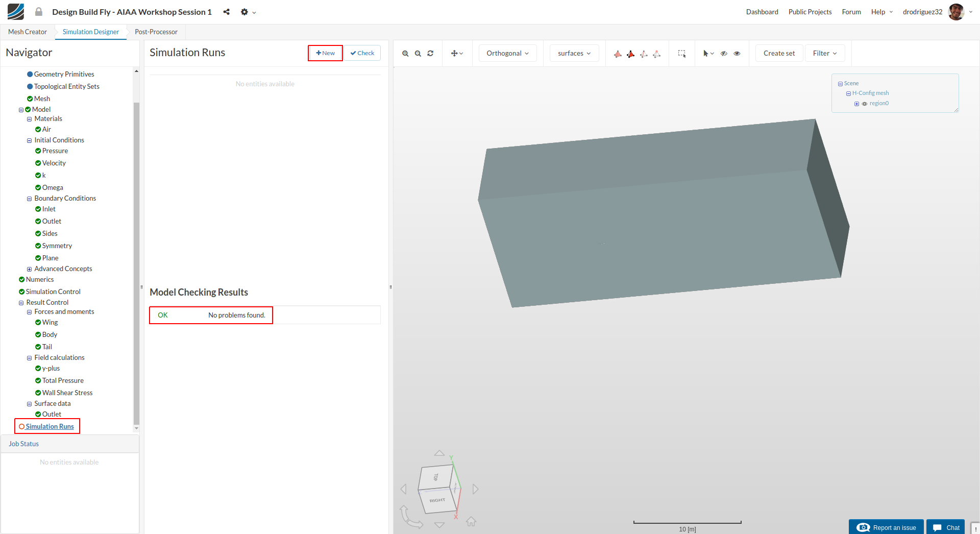The image size is (980, 534).
Task: Open the Dashboard page
Action: pyautogui.click(x=762, y=12)
